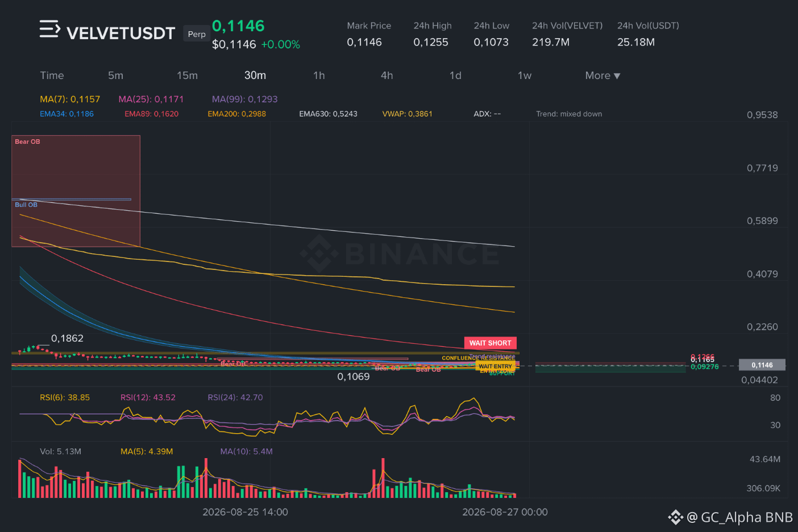Switch to the 1d timeframe
798x532 pixels.
coord(455,76)
